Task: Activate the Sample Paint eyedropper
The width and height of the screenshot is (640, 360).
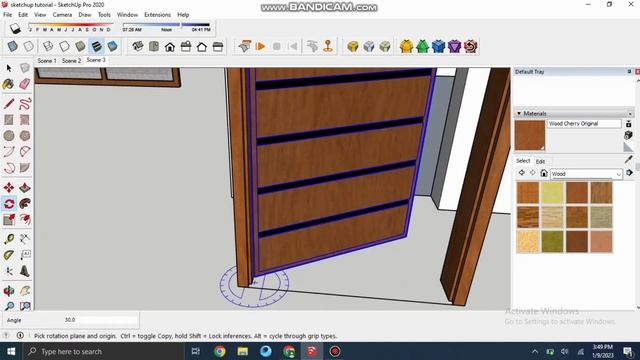Action: tap(629, 159)
